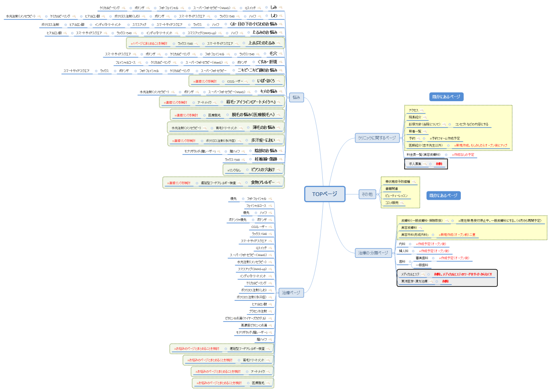The width and height of the screenshot is (551, 392).
Task: Select the 歯科 topic node
Action: [x=402, y=261]
